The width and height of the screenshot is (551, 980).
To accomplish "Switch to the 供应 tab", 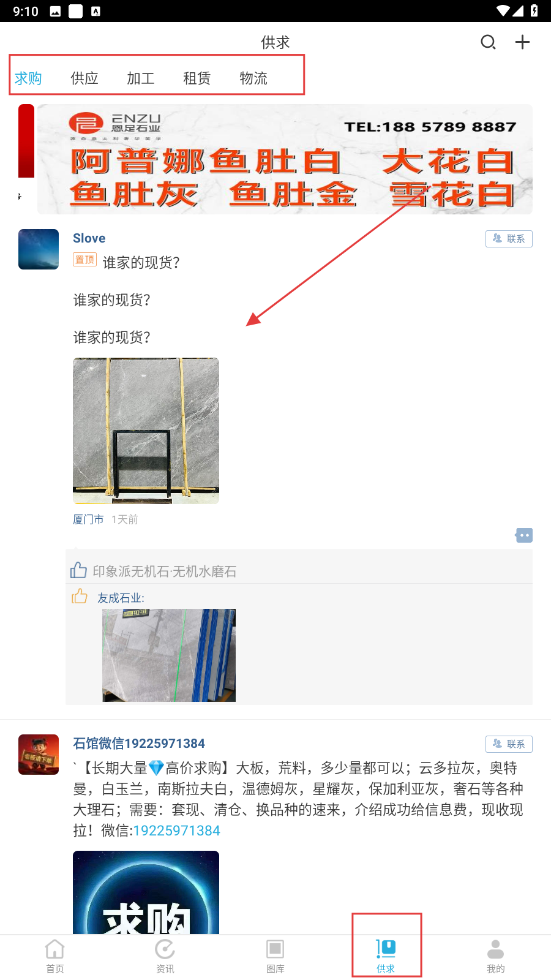I will [x=84, y=78].
